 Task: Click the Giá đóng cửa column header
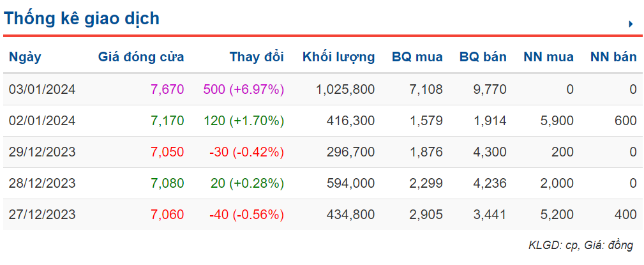[141, 57]
